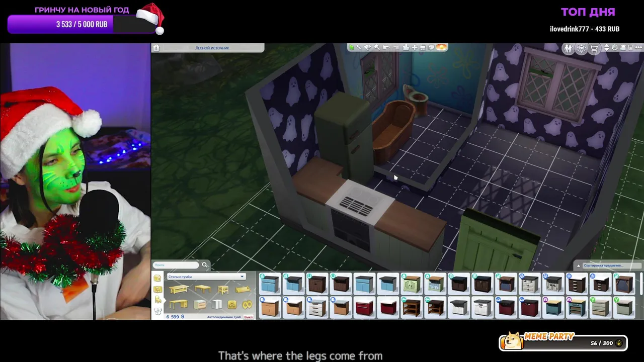
Task: Click the lot info 'i' icon
Action: coord(156,48)
